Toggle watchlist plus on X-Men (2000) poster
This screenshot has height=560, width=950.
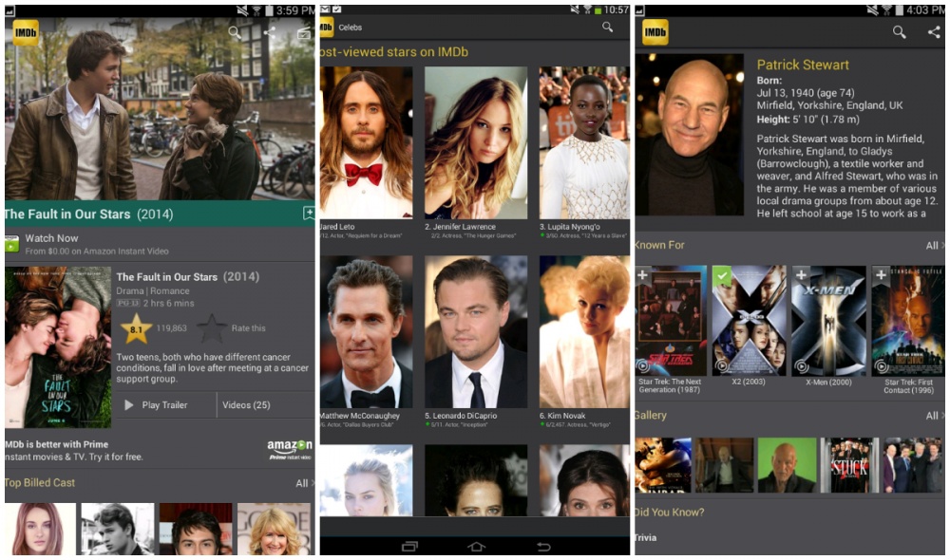point(801,275)
